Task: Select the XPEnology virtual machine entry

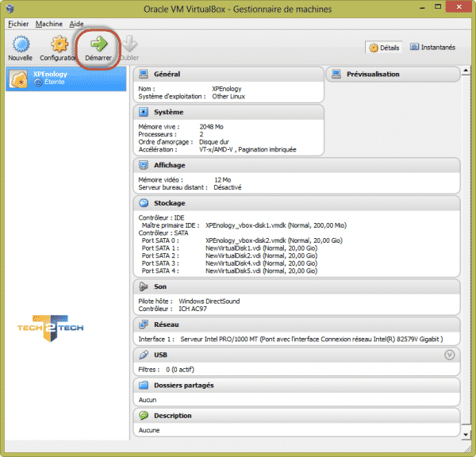Action: (x=66, y=79)
